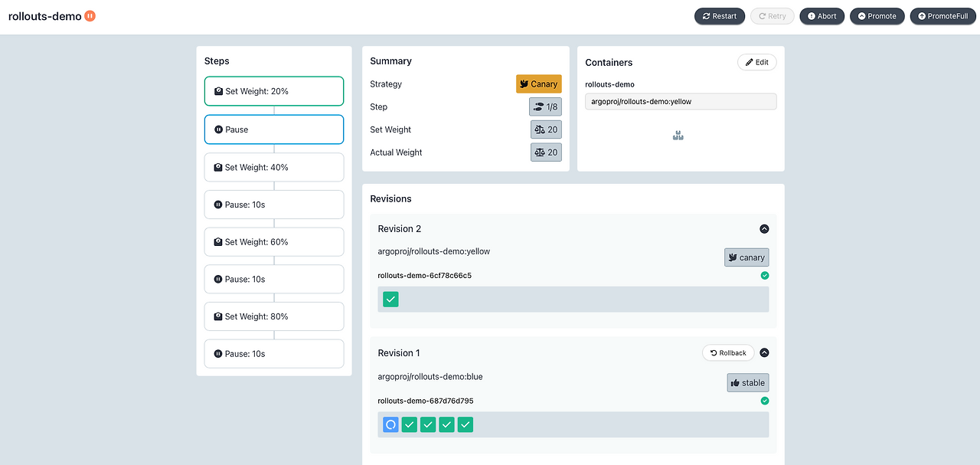Click the last green pod in Revision 1
Viewport: 980px width, 465px height.
click(465, 424)
